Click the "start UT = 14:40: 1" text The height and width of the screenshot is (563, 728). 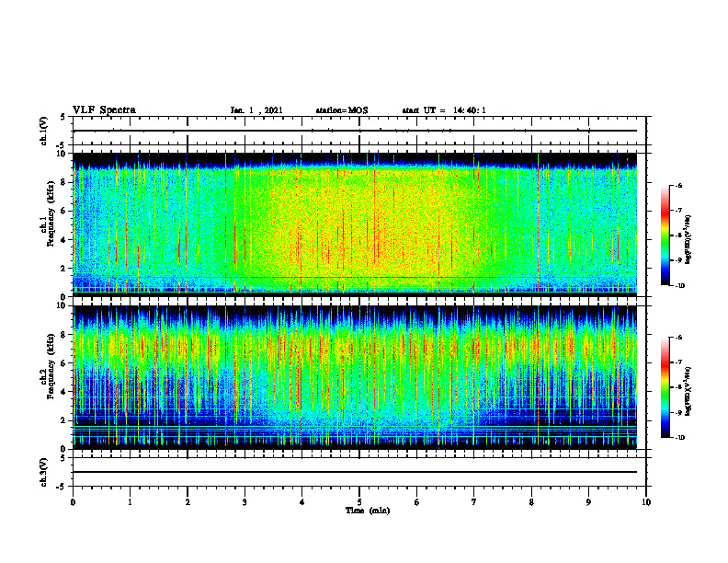point(444,110)
